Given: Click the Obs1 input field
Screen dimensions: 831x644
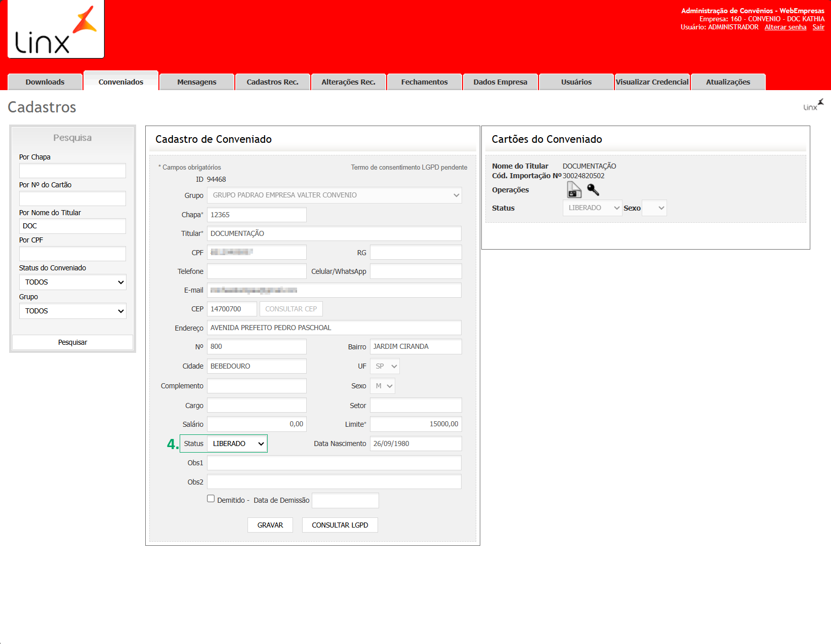Looking at the screenshot, I should click(335, 463).
